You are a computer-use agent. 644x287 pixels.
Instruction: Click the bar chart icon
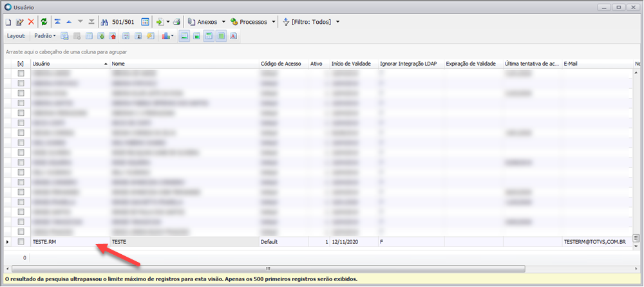[166, 36]
